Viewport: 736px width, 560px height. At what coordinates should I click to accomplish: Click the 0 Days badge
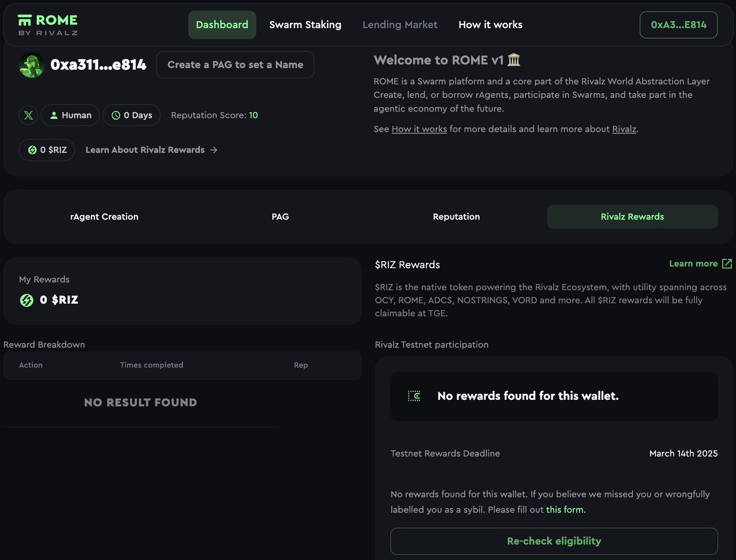132,115
